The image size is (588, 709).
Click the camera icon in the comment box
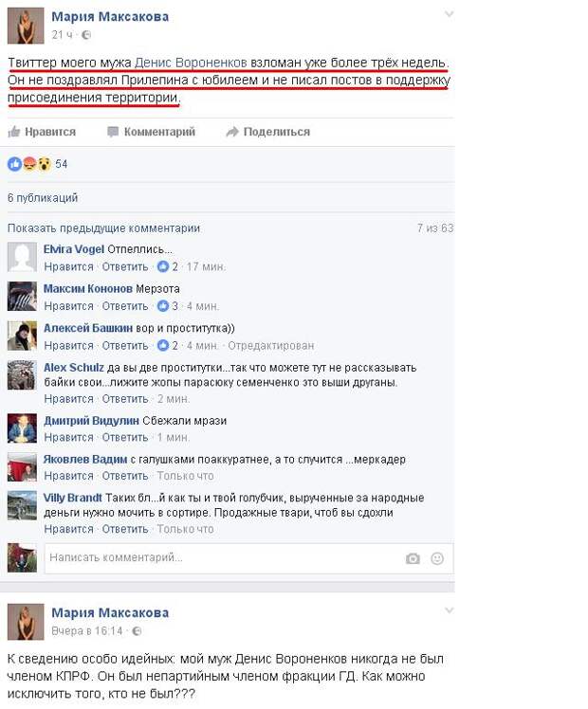(413, 558)
